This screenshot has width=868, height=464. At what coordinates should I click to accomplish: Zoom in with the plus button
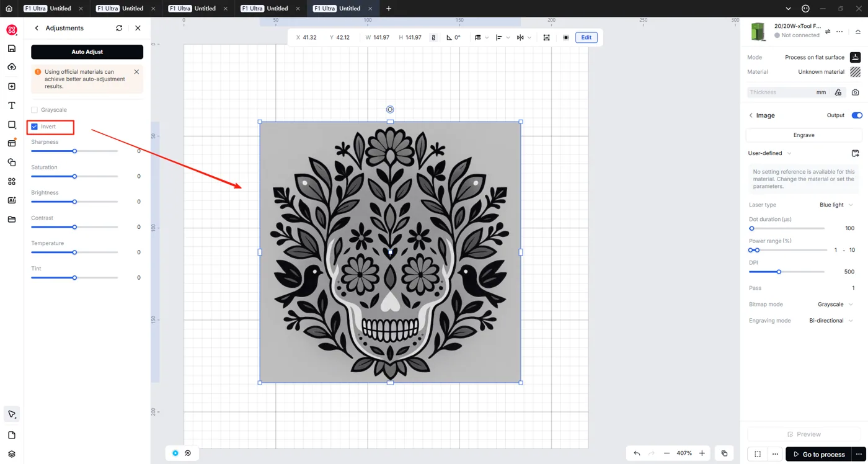point(702,453)
